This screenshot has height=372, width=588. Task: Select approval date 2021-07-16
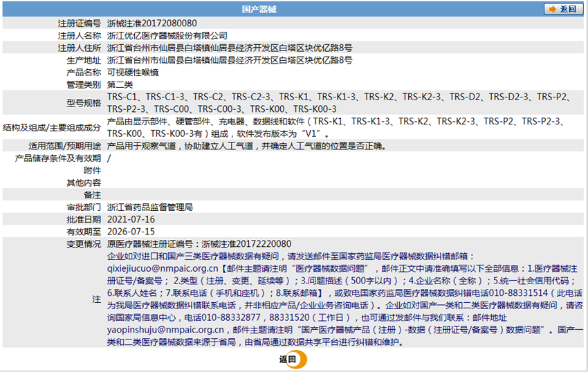[131, 219]
